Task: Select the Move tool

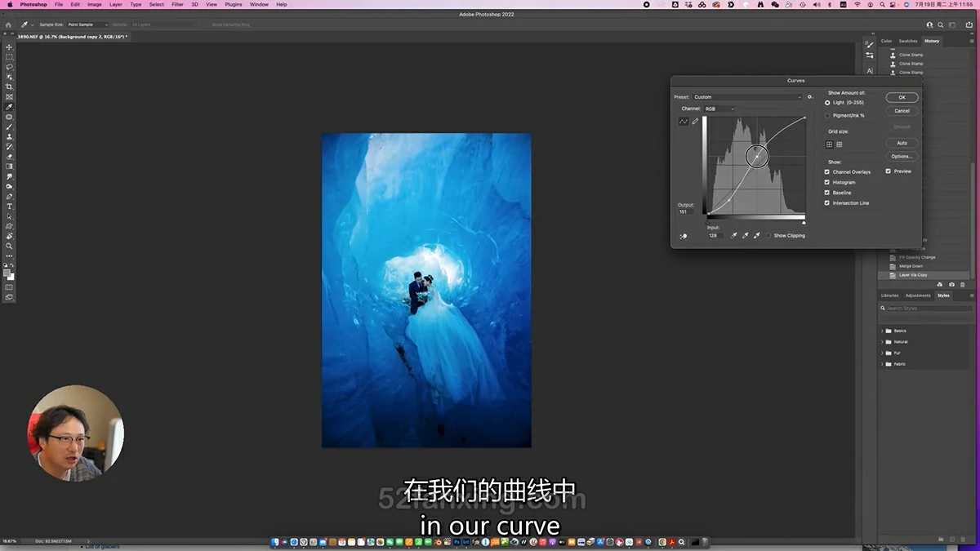Action: 10,47
